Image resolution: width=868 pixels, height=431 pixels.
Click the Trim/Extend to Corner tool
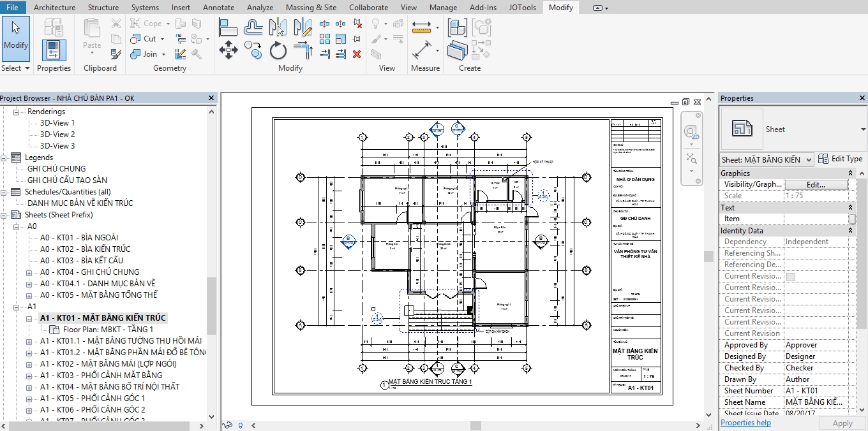point(303,50)
